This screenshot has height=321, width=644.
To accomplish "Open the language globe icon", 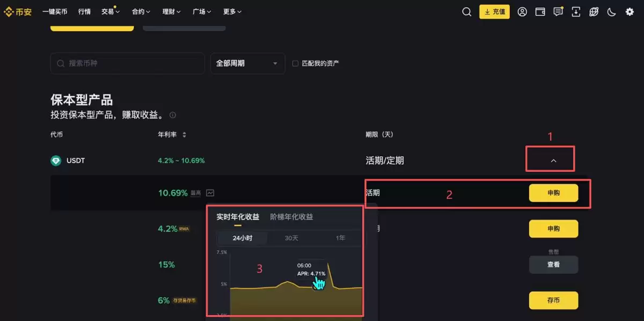I will pyautogui.click(x=594, y=11).
